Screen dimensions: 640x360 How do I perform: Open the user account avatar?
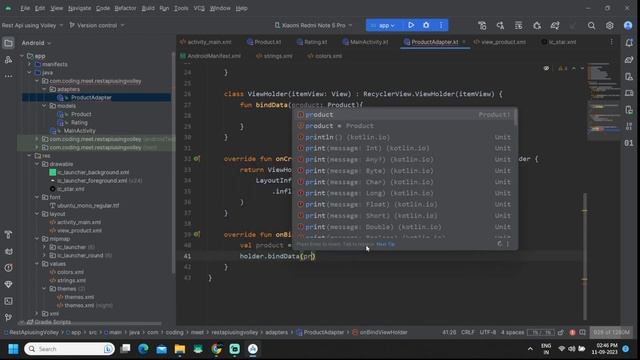click(628, 26)
